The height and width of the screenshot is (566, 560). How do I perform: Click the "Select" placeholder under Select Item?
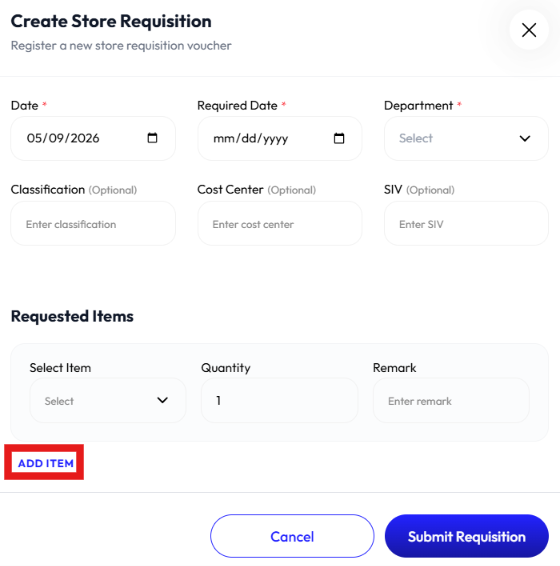[59, 401]
